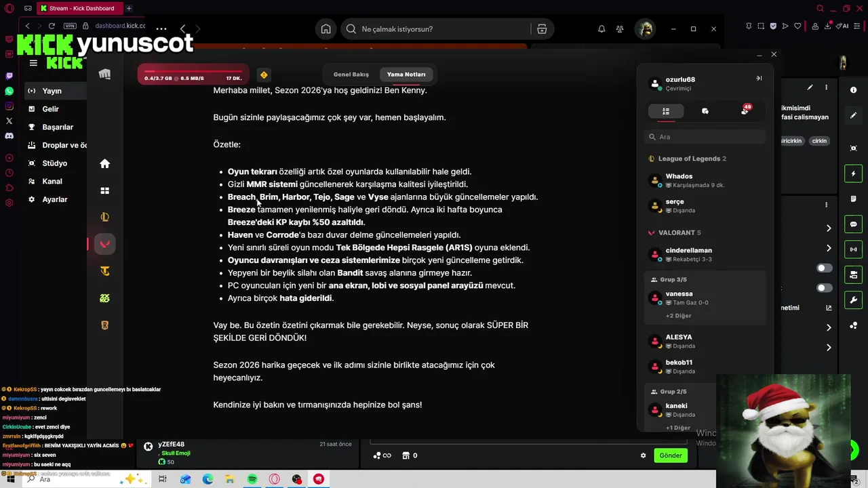Click the yellow download warning icon
Image resolution: width=868 pixels, height=488 pixels.
click(263, 75)
